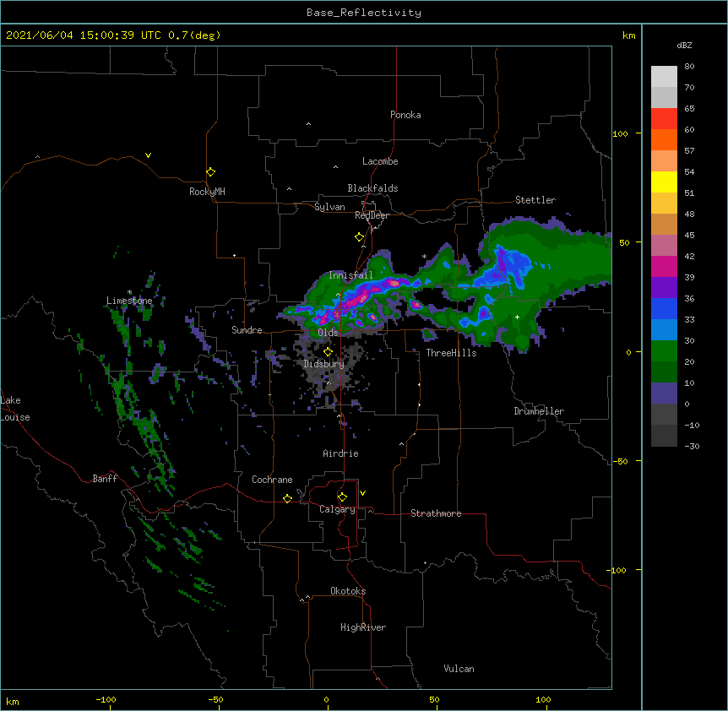Select the Stettler city label
The image size is (728, 711).
click(535, 200)
